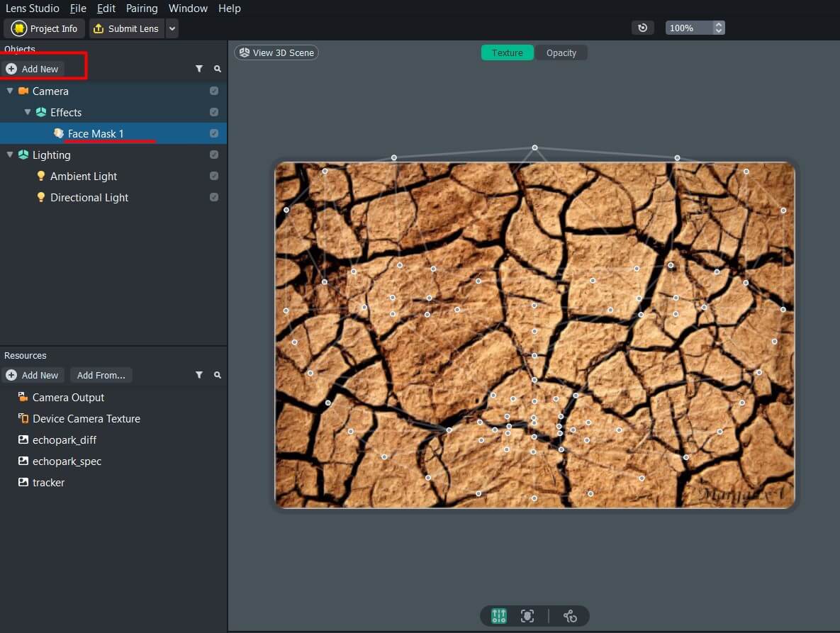Open the Pairing menu
Screen dimensions: 840x633
tap(142, 9)
